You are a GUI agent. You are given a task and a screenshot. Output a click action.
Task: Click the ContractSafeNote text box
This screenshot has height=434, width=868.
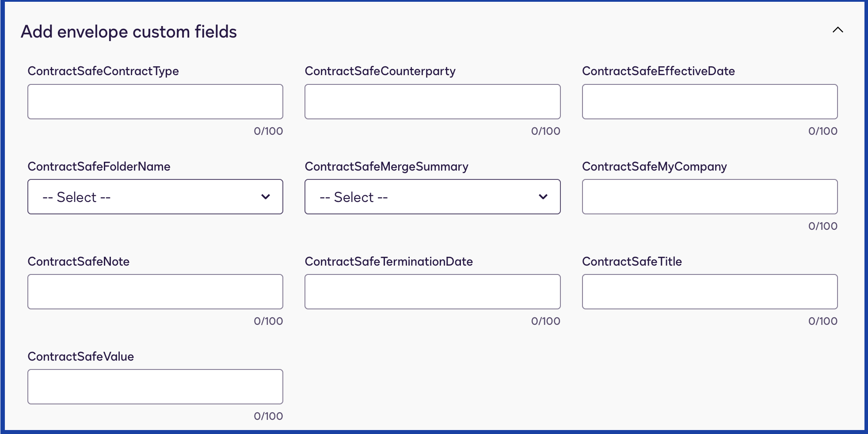coord(155,292)
